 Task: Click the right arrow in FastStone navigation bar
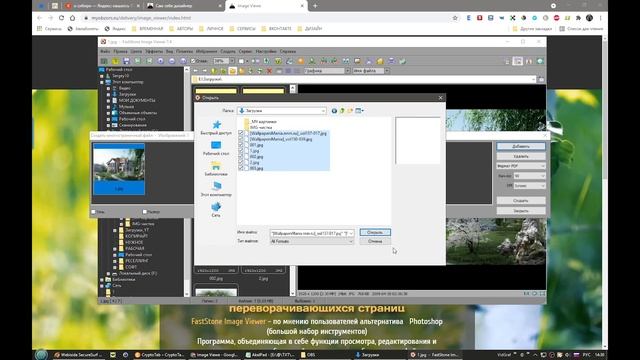pyautogui.click(x=204, y=71)
